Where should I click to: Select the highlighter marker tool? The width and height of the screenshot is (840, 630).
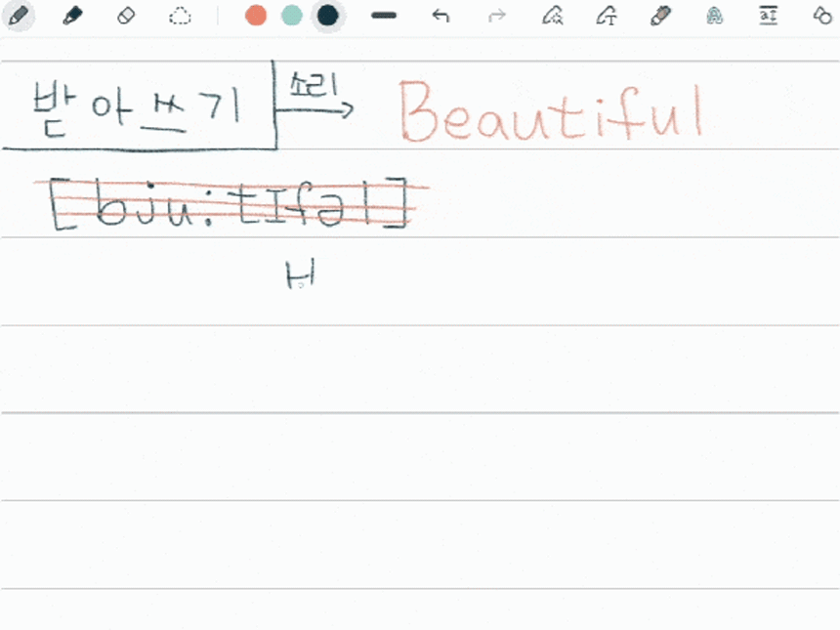point(72,16)
